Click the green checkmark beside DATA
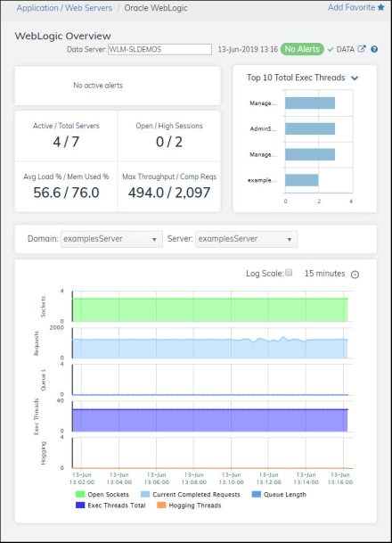Viewport: 392px width, 543px height. click(331, 50)
